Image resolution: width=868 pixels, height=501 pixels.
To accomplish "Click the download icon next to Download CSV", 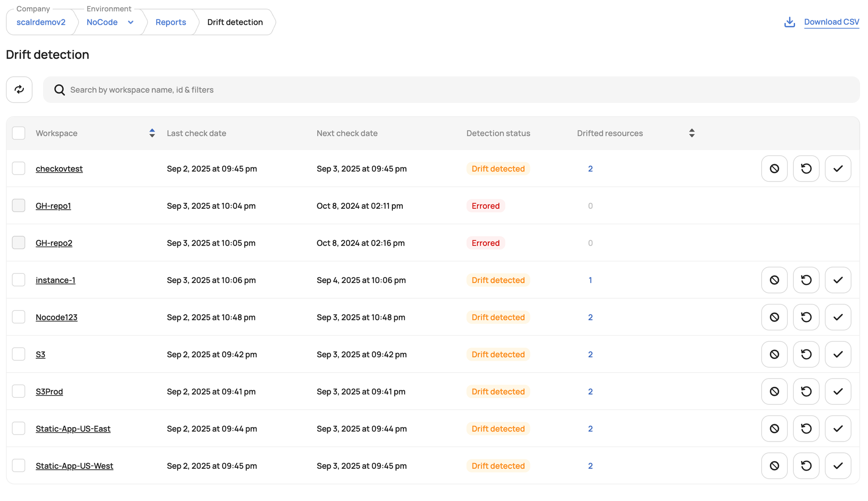I will click(789, 22).
